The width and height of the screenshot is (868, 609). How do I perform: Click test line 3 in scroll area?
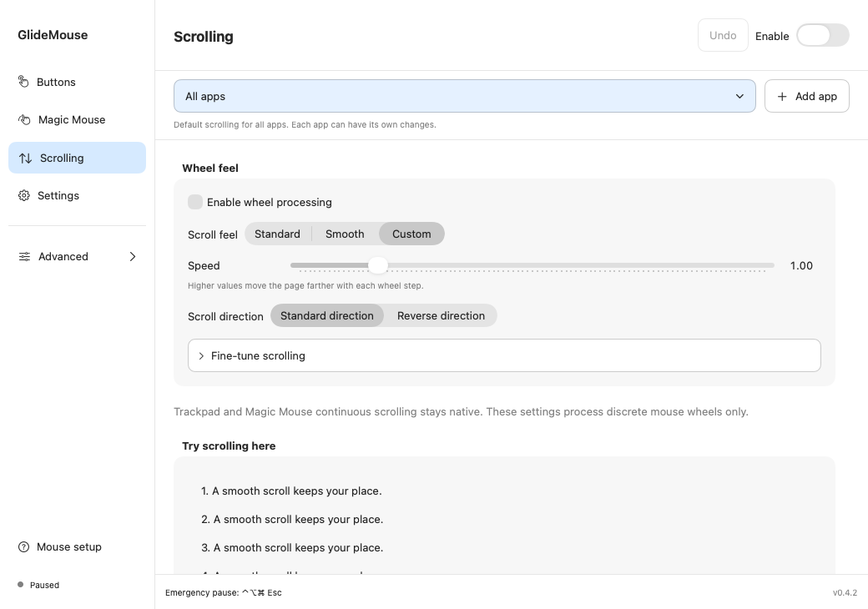pos(292,547)
